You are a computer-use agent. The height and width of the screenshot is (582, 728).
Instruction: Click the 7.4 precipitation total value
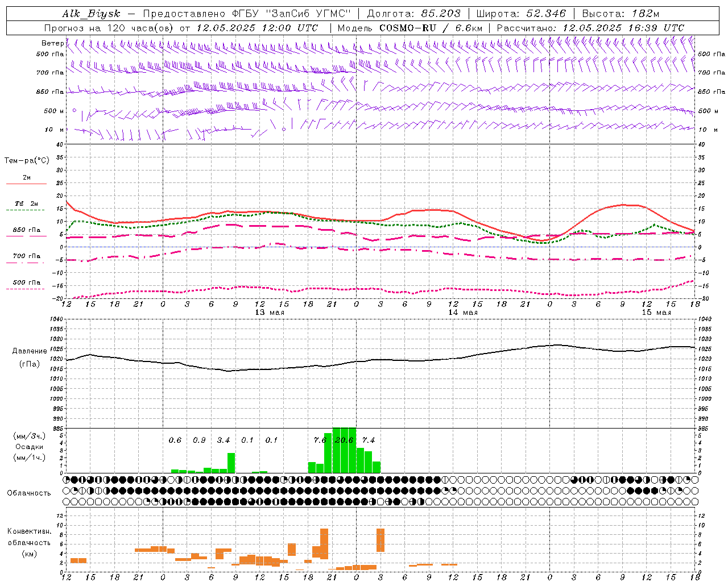point(369,440)
